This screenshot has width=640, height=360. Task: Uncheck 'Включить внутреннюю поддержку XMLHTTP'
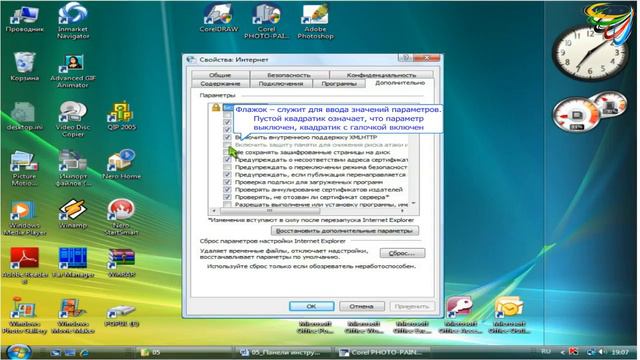[x=228, y=137]
